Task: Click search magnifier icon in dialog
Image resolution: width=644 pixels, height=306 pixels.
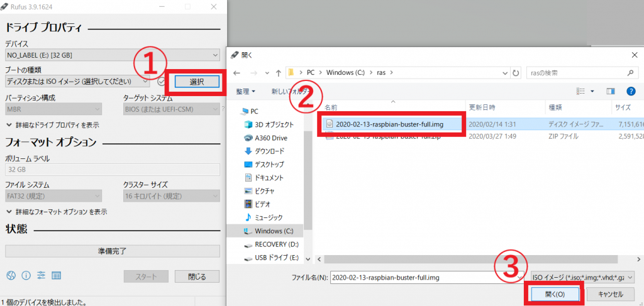Action: coord(630,73)
